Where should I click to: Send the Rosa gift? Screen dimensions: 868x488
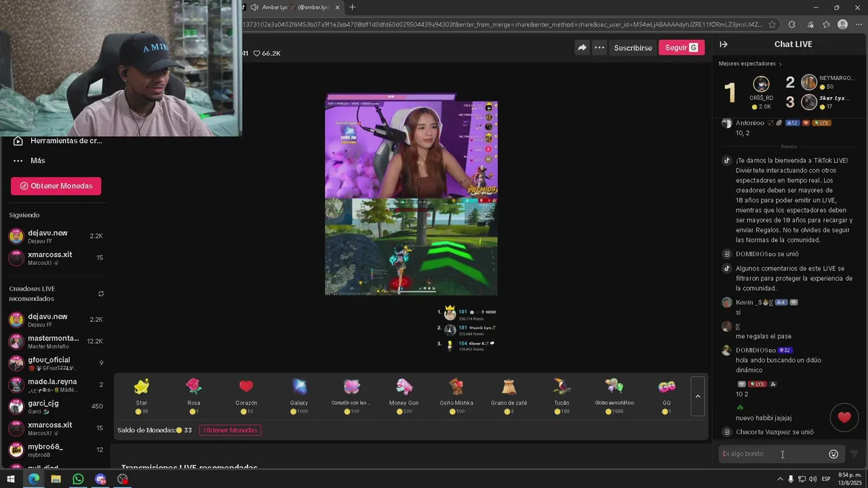point(194,396)
